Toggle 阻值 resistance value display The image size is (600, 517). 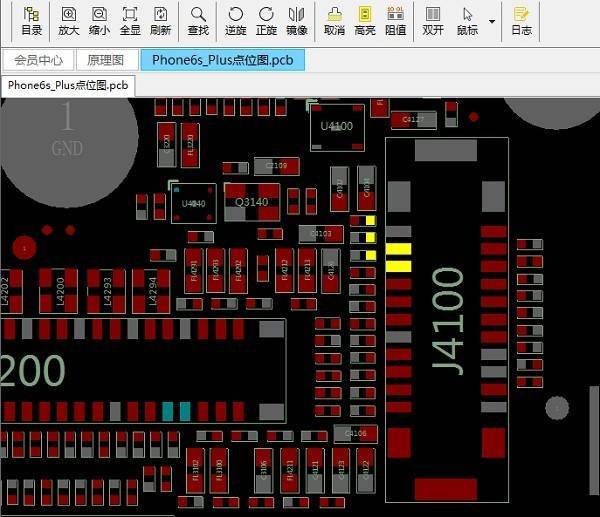point(395,20)
